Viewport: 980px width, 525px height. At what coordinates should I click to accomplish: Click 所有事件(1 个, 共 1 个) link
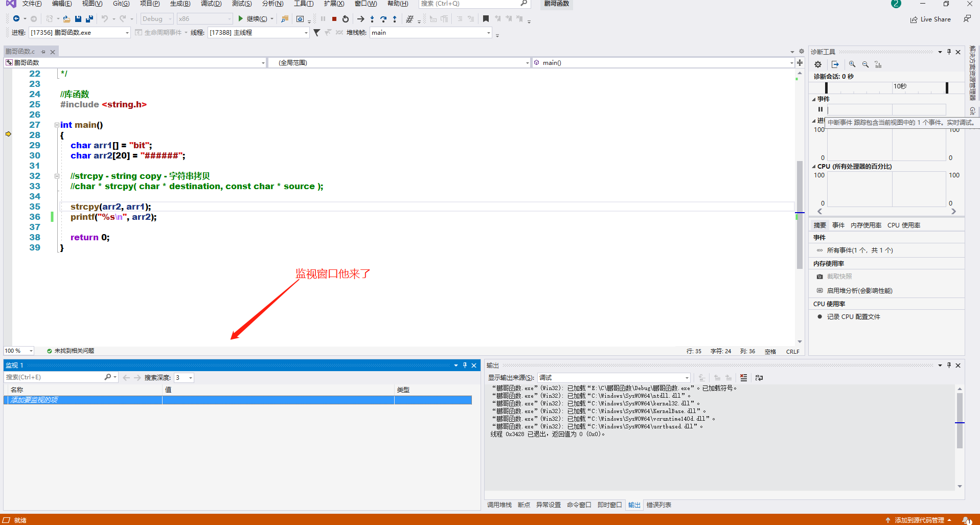pos(860,250)
